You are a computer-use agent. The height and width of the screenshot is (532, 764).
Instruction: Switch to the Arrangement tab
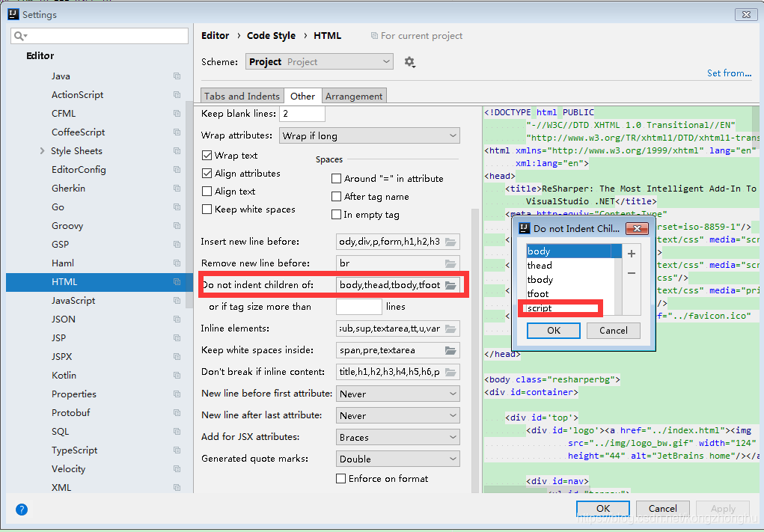coord(354,96)
